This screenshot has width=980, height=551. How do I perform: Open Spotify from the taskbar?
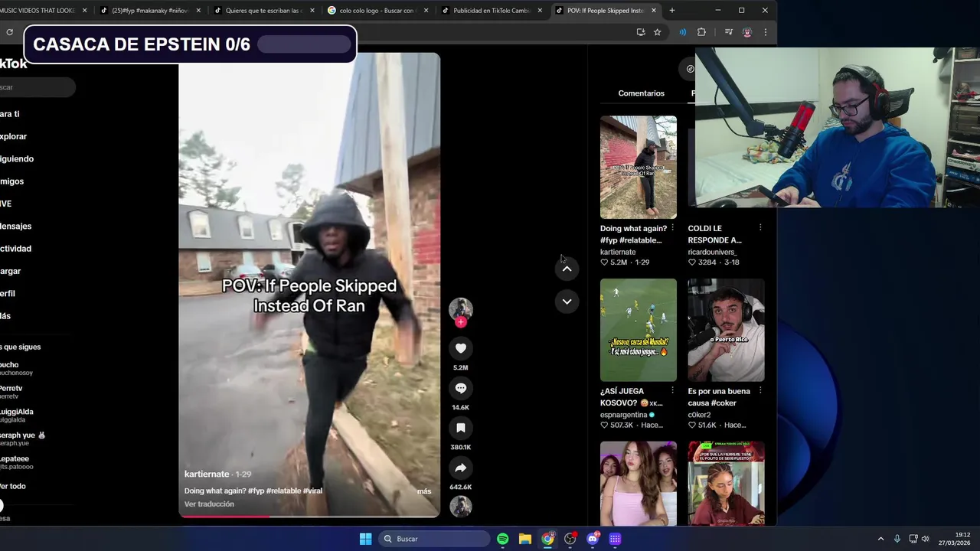point(502,539)
